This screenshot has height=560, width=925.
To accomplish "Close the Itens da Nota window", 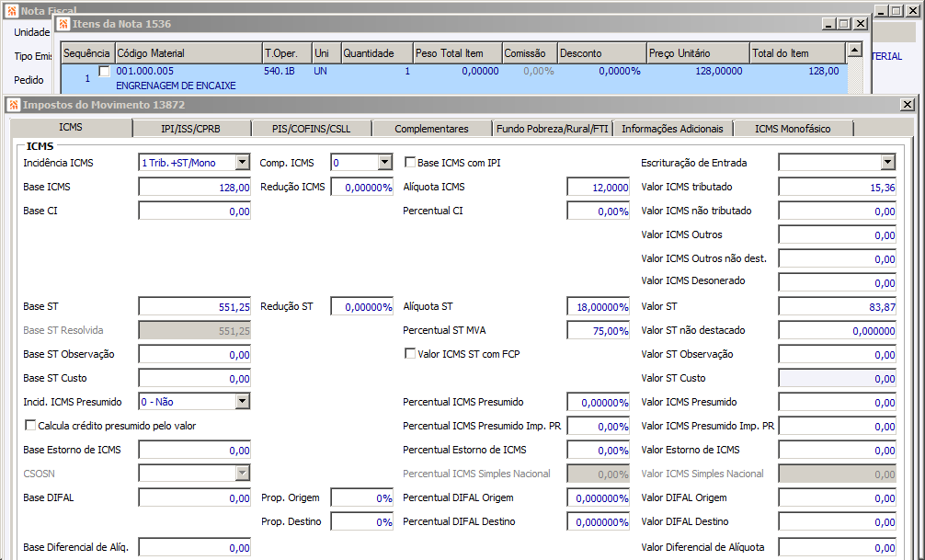I will [861, 24].
